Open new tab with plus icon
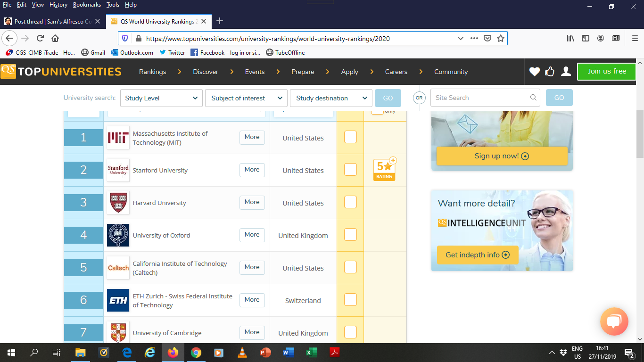 219,21
